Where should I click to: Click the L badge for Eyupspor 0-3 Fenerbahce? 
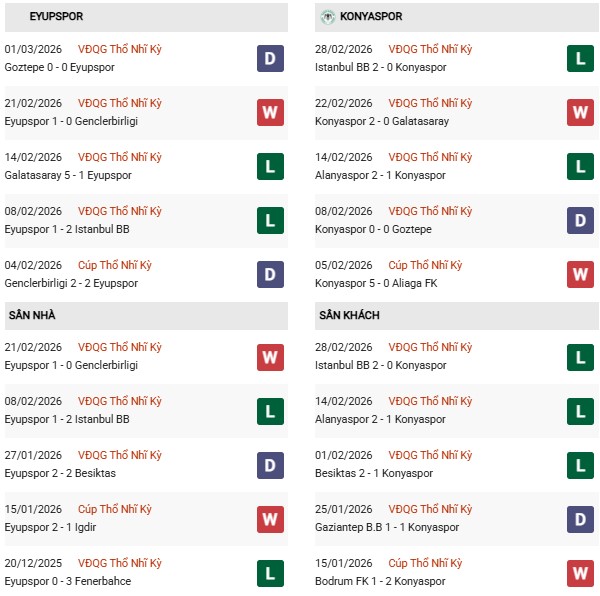pos(269,572)
